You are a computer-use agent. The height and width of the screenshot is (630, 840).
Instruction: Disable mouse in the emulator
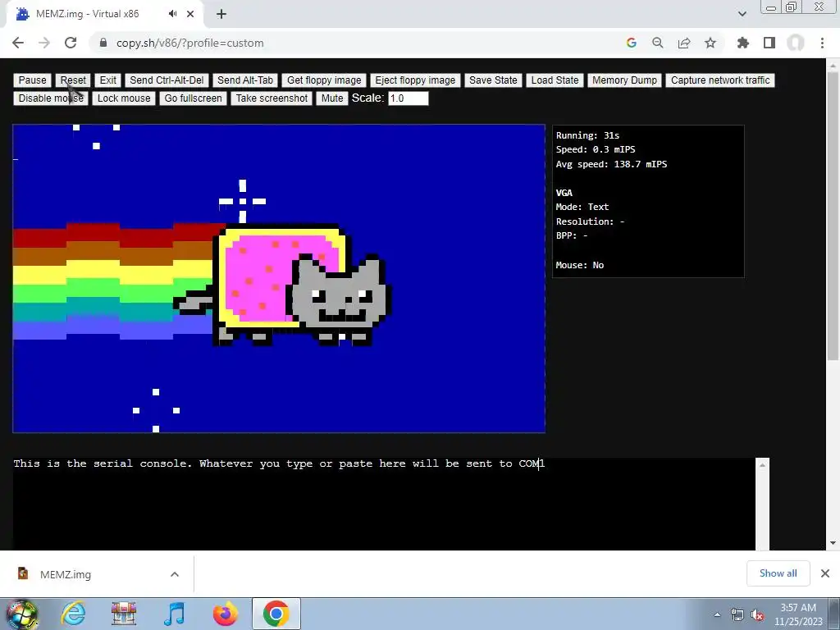tap(51, 98)
